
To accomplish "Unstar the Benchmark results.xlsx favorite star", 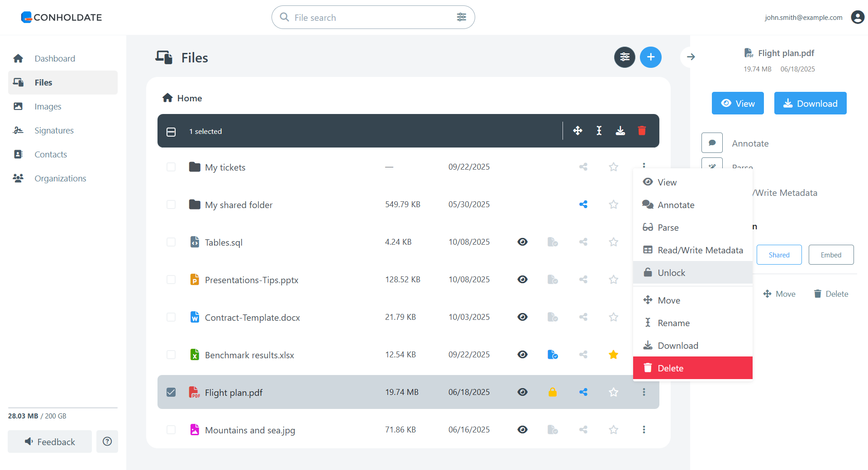I will pos(613,355).
